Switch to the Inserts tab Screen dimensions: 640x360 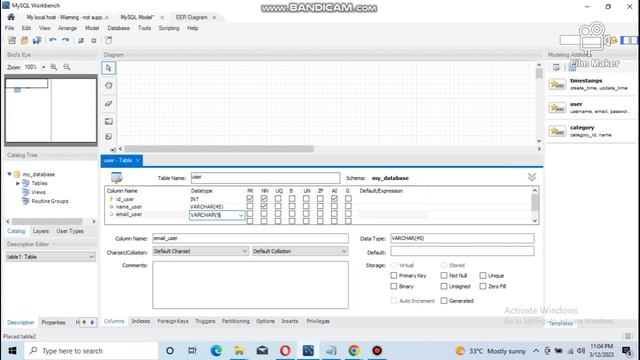pyautogui.click(x=290, y=321)
